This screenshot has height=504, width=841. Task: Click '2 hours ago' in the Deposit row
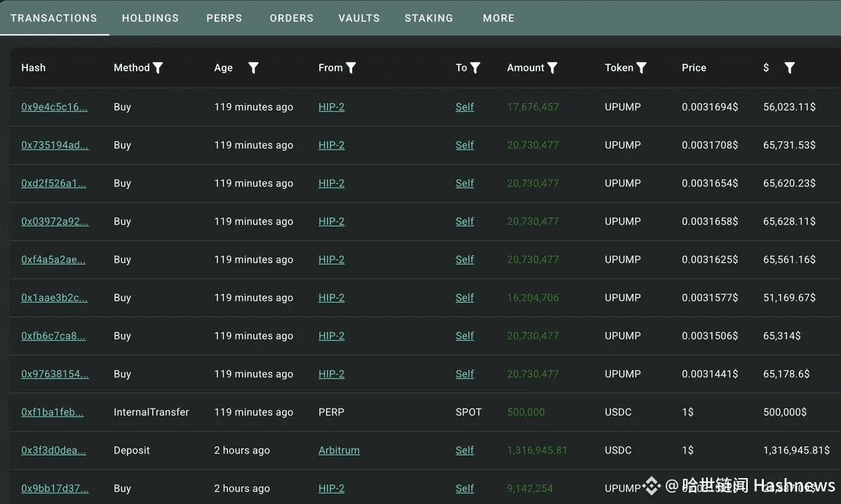(x=242, y=450)
